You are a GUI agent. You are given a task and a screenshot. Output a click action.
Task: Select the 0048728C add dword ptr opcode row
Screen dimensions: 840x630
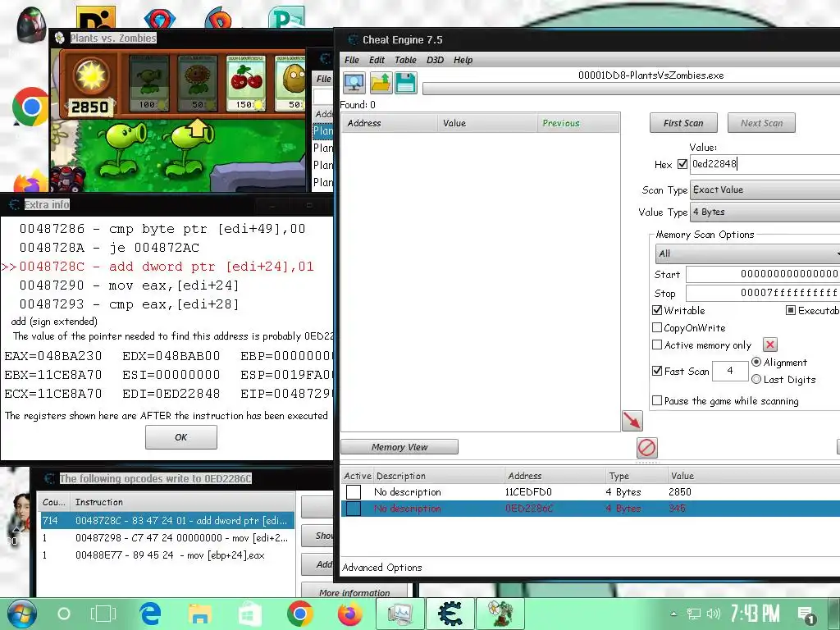click(x=167, y=520)
